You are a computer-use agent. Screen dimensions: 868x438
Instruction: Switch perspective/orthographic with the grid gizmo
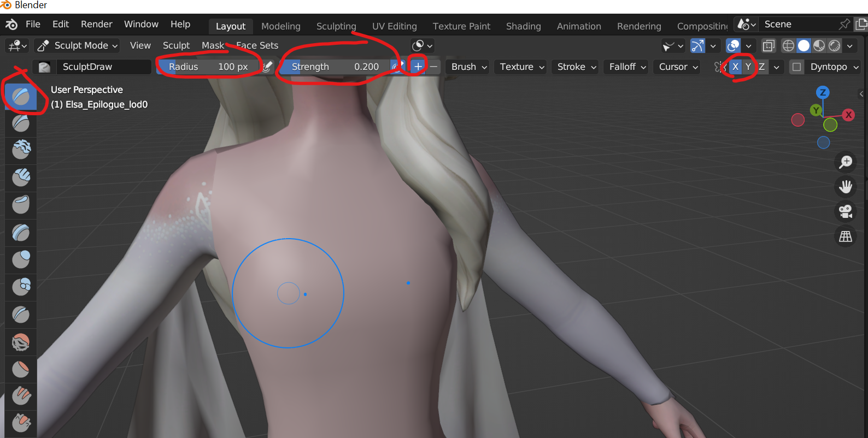tap(846, 236)
